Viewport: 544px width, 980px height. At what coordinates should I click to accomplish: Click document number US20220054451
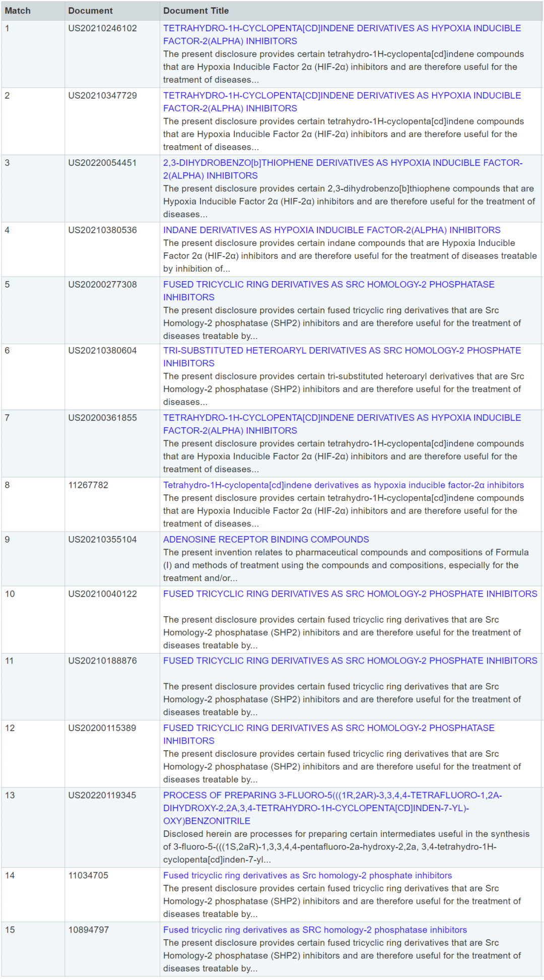103,163
